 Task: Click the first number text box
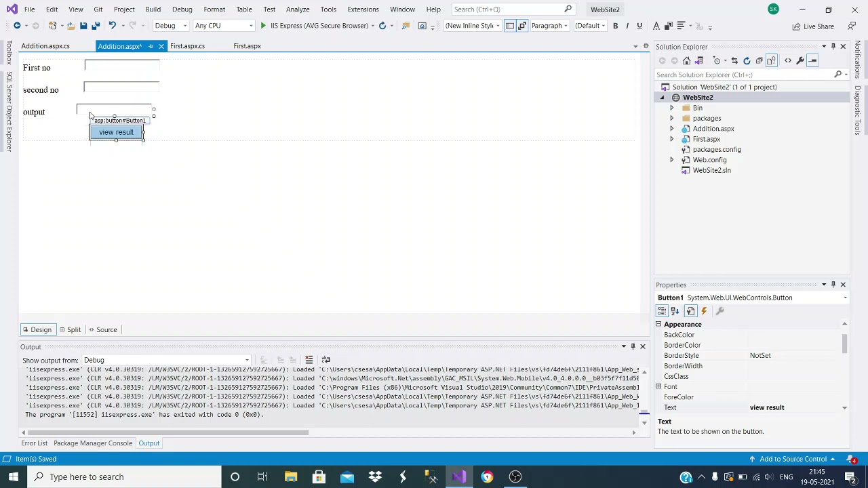(122, 65)
